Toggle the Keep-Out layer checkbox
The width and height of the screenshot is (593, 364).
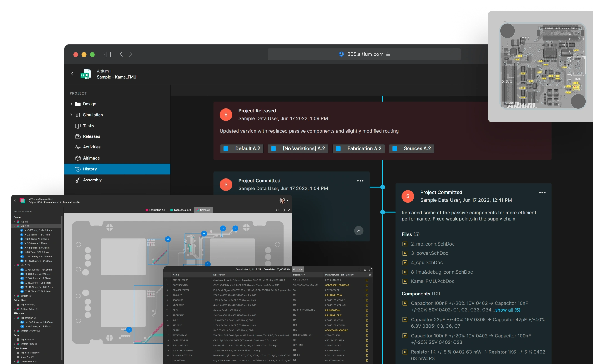[x=18, y=357]
